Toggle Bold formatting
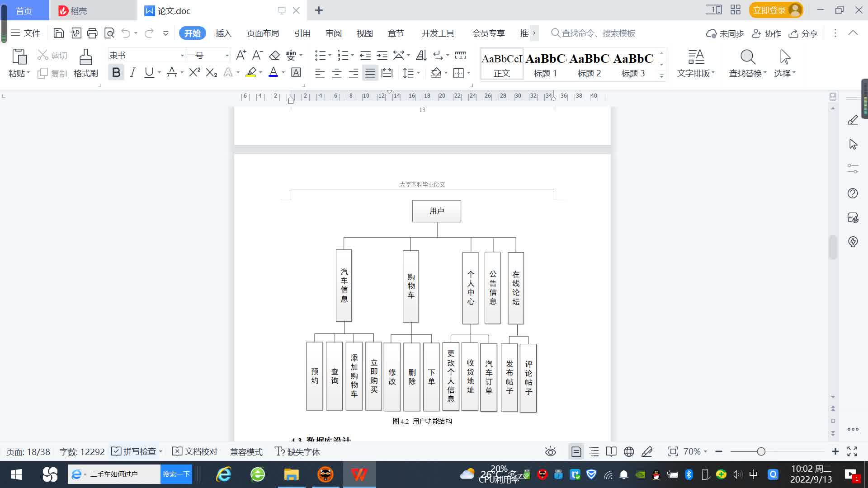 [x=116, y=72]
